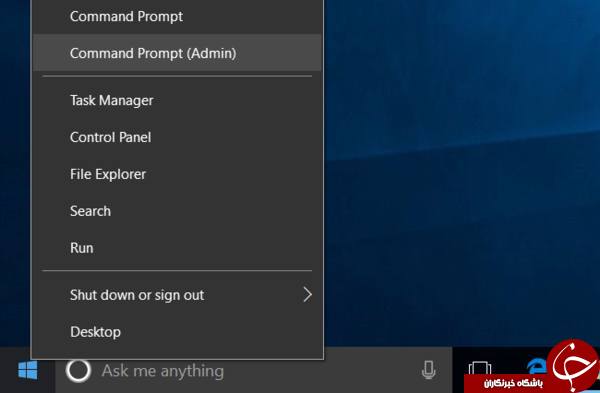
Task: Click the Cortana circle icon
Action: coord(78,370)
